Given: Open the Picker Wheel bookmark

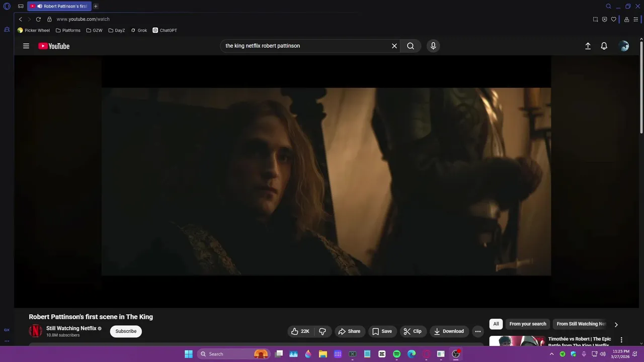Looking at the screenshot, I should 34,30.
